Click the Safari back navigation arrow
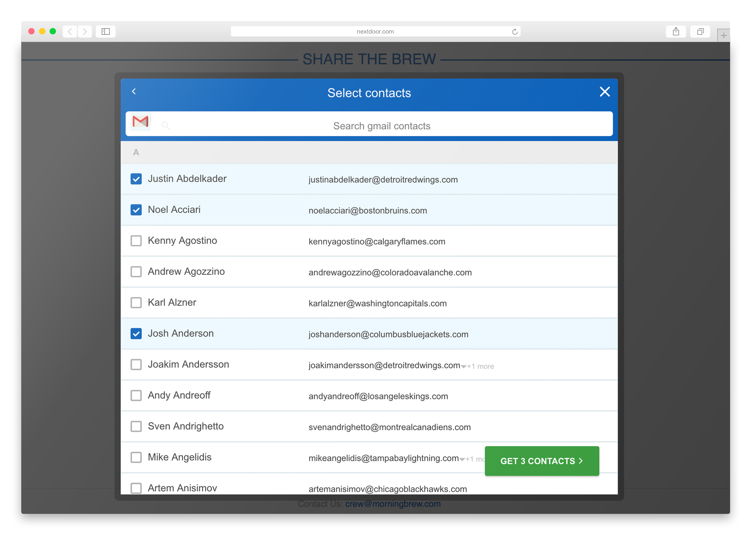The image size is (756, 547). 70,32
